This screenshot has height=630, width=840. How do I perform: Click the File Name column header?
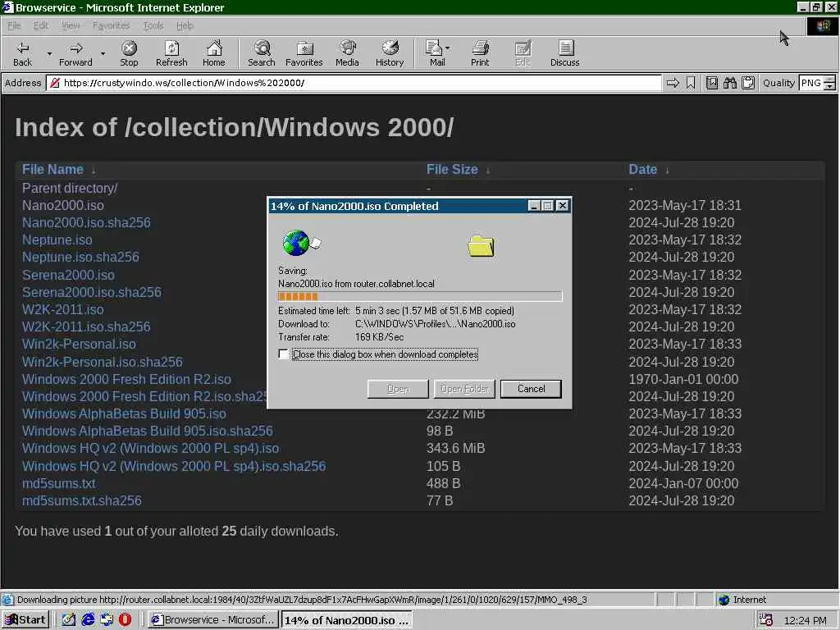pos(52,169)
